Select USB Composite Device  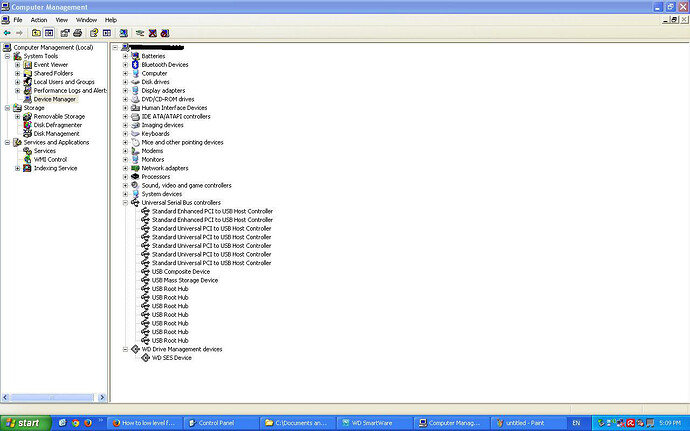tap(180, 272)
